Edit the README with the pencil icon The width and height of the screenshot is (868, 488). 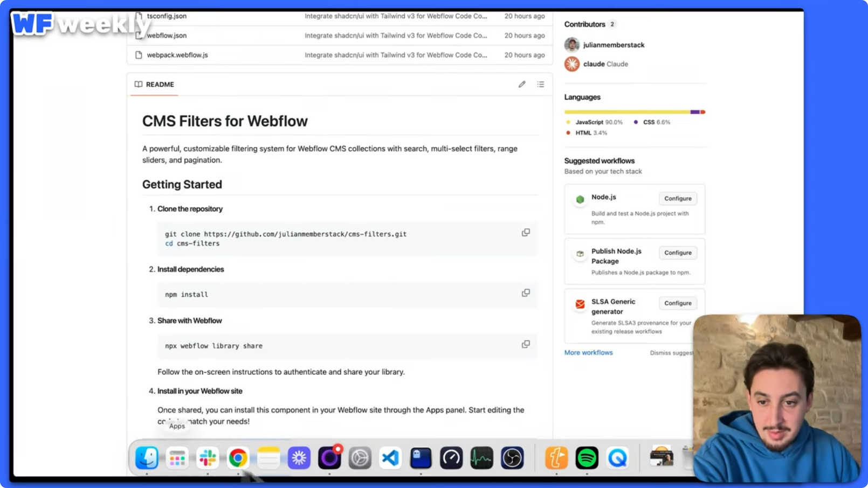pos(522,84)
